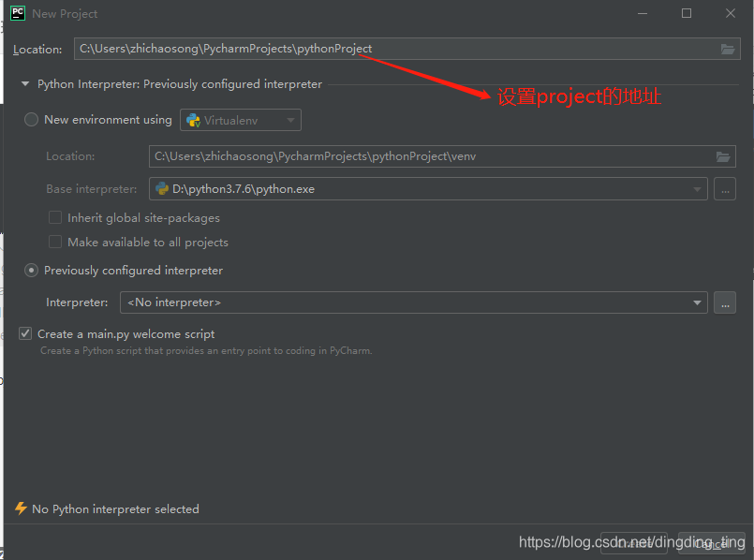Enable Inherit global site-packages checkbox
Image resolution: width=754 pixels, height=560 pixels.
coord(55,218)
